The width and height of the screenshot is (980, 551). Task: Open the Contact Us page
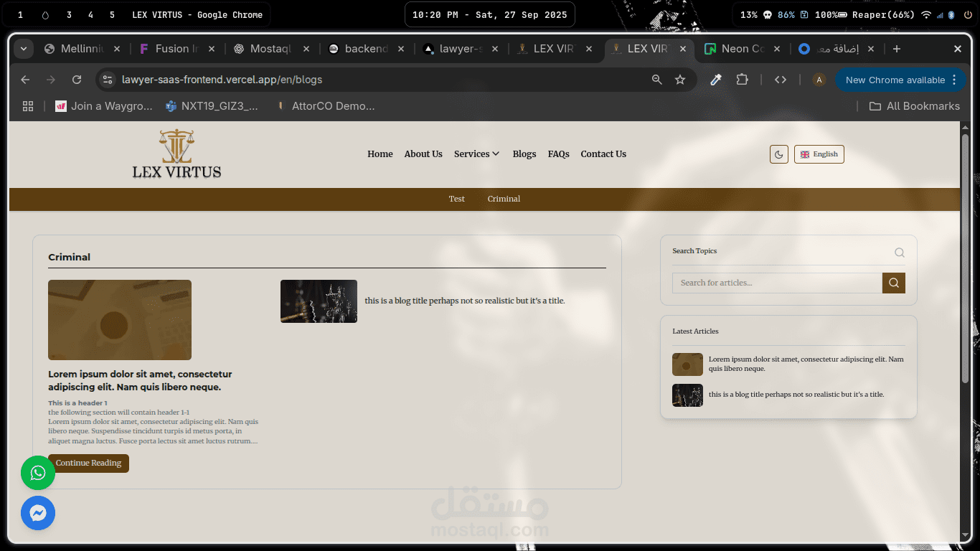click(603, 154)
